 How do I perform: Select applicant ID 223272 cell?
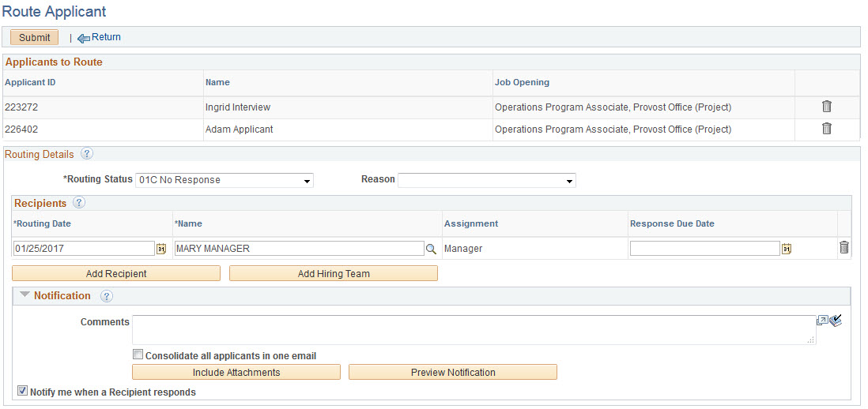pyautogui.click(x=21, y=107)
